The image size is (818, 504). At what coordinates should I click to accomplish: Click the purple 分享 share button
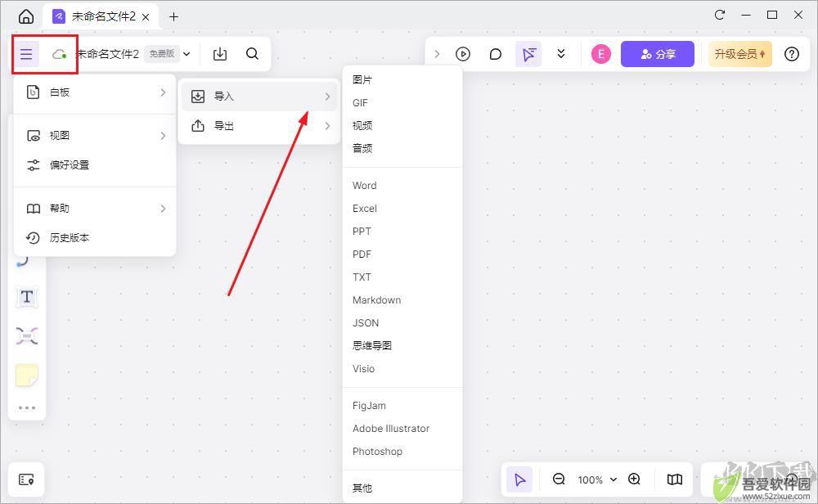point(658,54)
